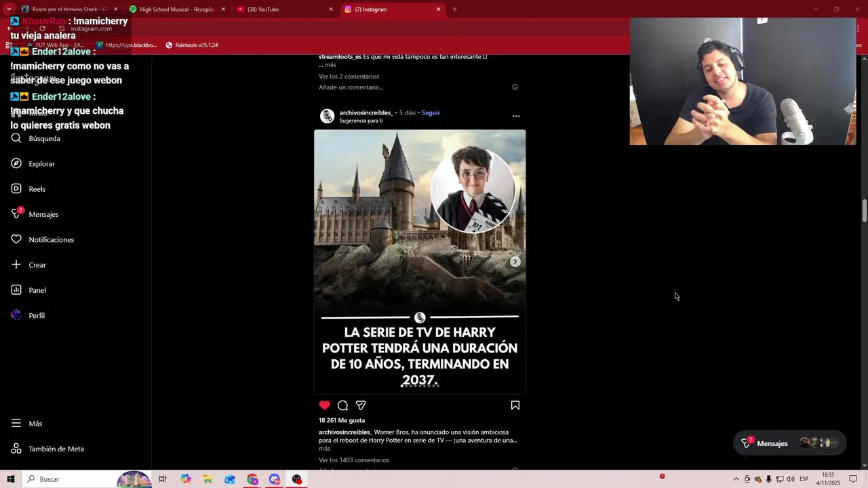Open the Perfil avatar icon

16,315
